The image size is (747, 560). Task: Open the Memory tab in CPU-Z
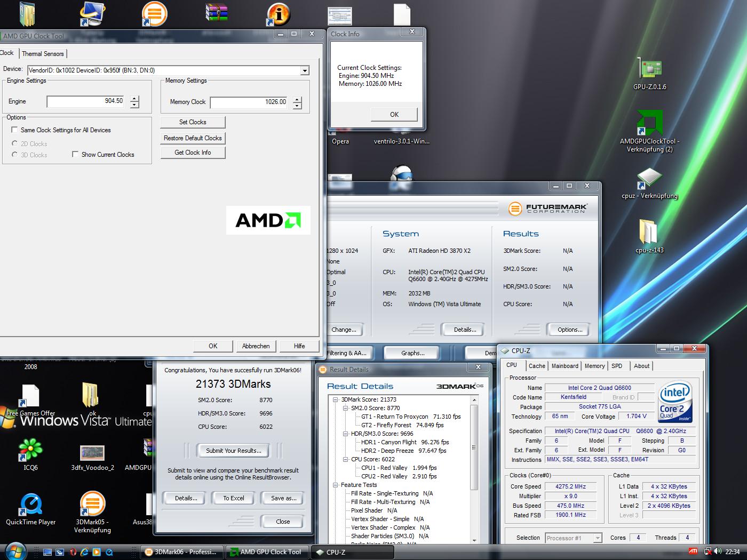point(594,366)
